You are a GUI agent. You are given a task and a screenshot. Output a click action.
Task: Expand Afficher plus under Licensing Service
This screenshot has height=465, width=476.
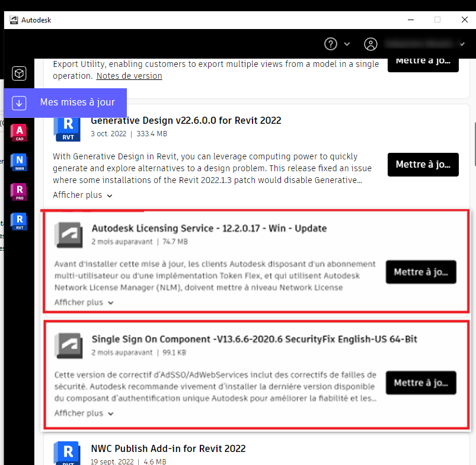pos(84,302)
